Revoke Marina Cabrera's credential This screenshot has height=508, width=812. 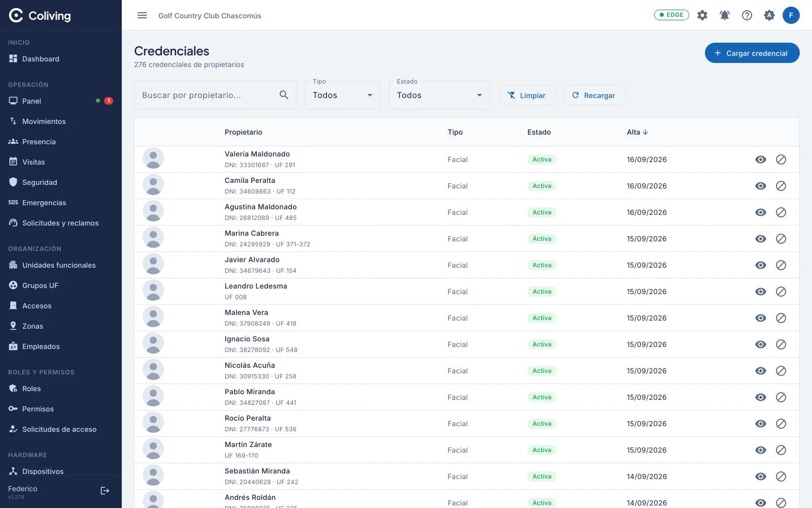tap(781, 239)
